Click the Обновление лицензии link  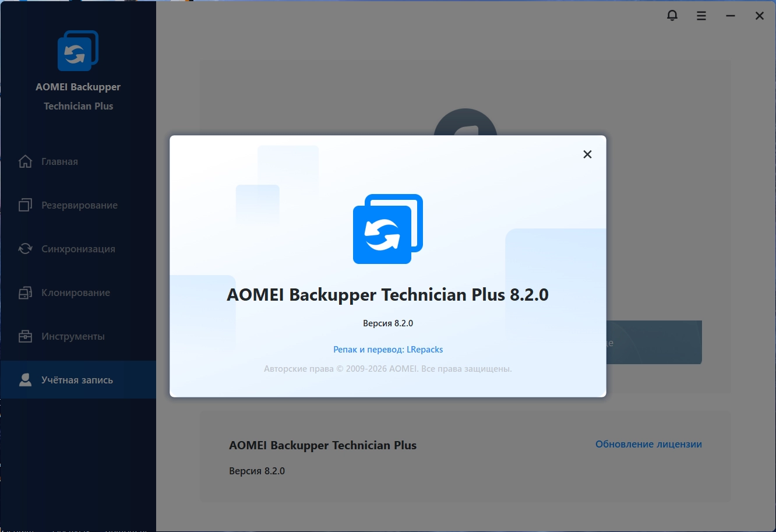coord(648,444)
